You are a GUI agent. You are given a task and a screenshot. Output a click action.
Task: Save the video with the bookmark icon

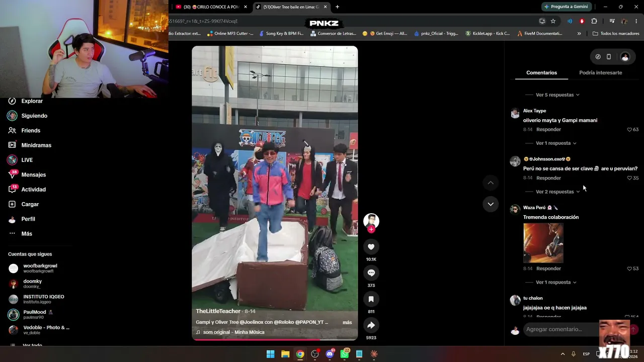coord(371,299)
